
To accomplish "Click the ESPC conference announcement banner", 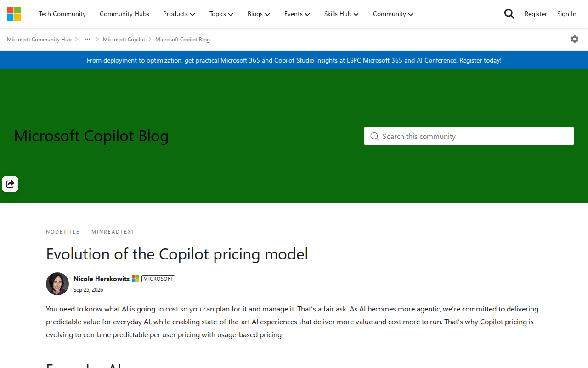I will tap(294, 60).
